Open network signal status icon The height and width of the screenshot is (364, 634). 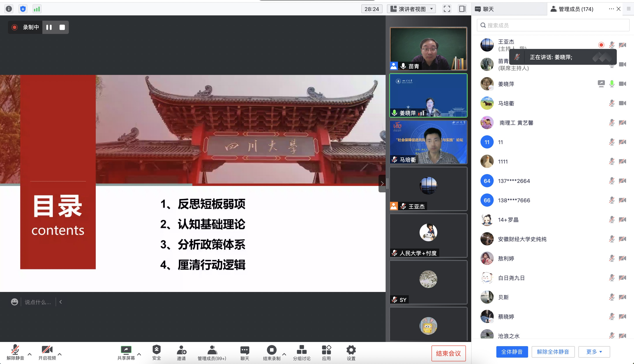37,9
